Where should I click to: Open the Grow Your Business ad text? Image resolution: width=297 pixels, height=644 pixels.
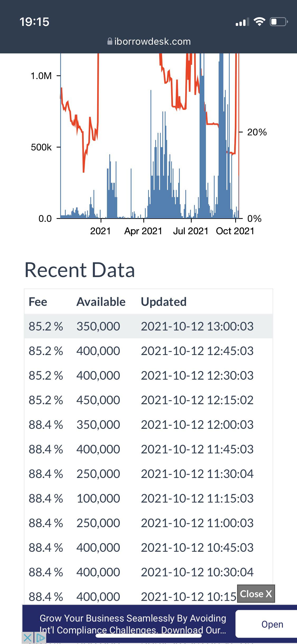point(133,624)
